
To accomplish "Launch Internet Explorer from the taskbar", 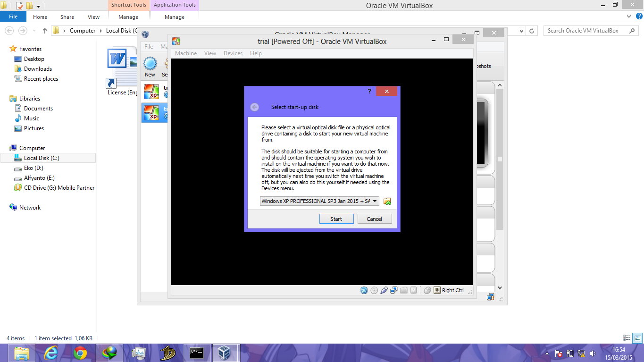I will pyautogui.click(x=50, y=353).
